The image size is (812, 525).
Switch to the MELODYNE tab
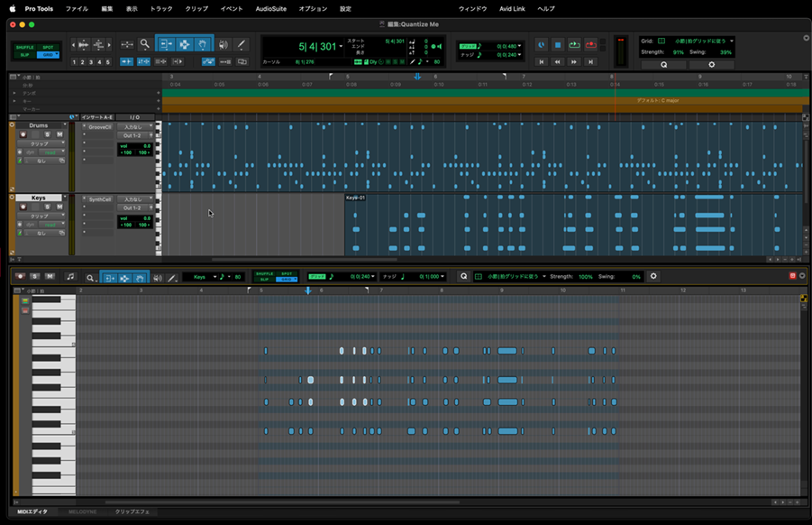82,512
